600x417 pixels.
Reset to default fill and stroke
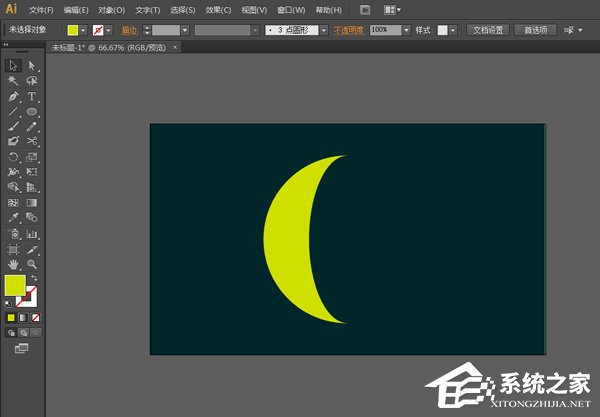8,304
